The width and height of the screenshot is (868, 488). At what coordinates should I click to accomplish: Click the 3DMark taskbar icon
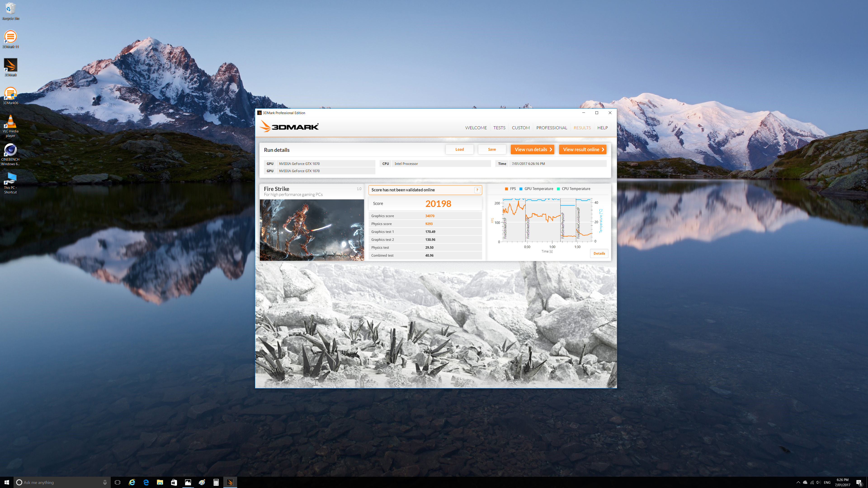(x=230, y=482)
